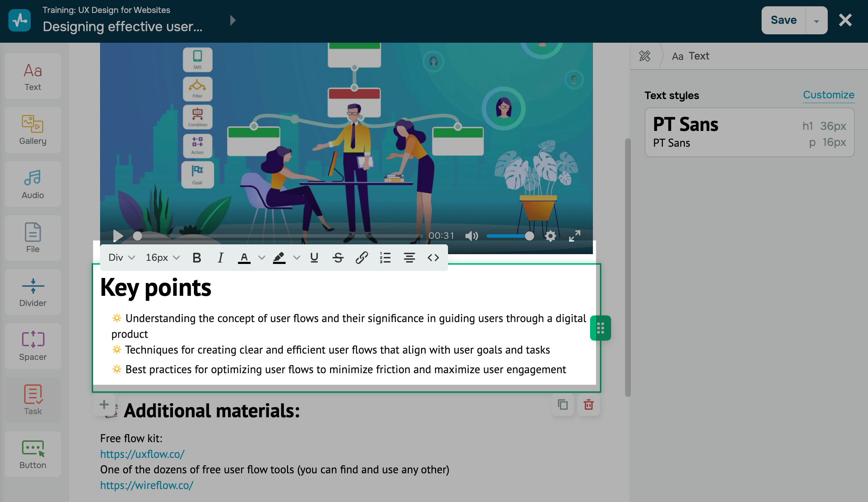Open the Div block type dropdown
This screenshot has height=502, width=868.
[121, 258]
